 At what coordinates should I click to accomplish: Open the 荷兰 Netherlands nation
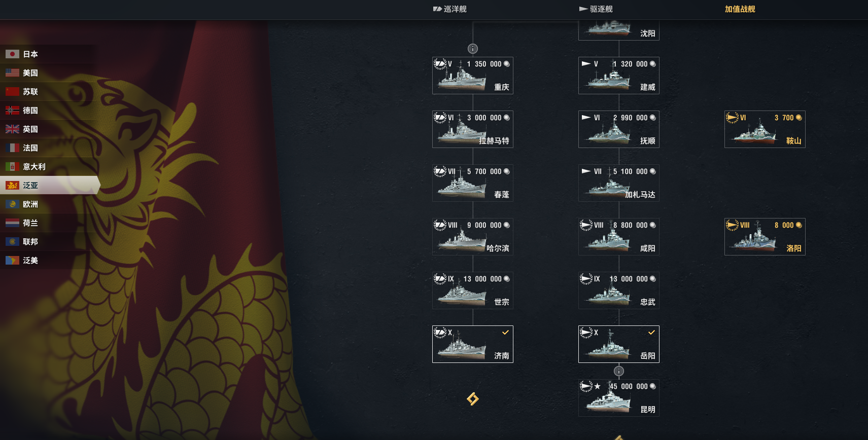[x=49, y=223]
